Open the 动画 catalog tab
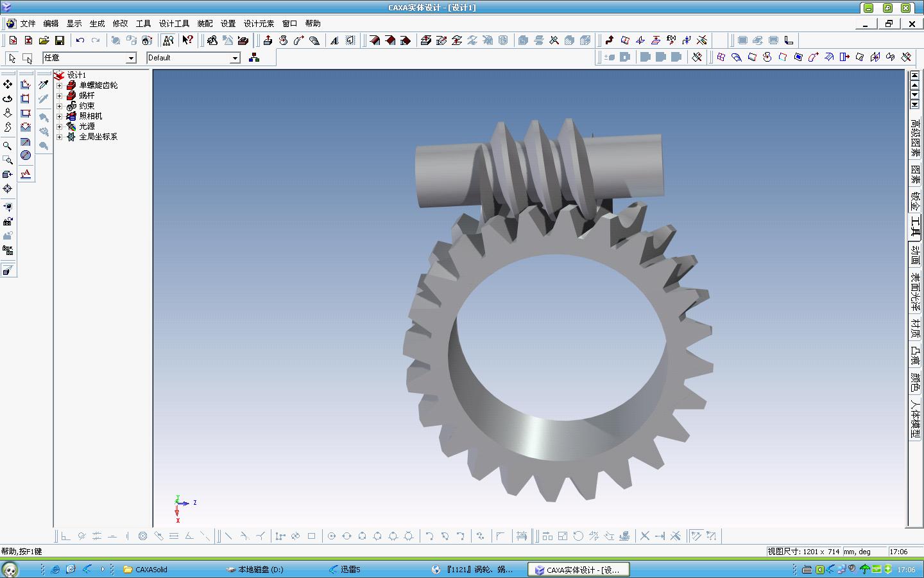The width and height of the screenshot is (924, 578). [x=915, y=255]
